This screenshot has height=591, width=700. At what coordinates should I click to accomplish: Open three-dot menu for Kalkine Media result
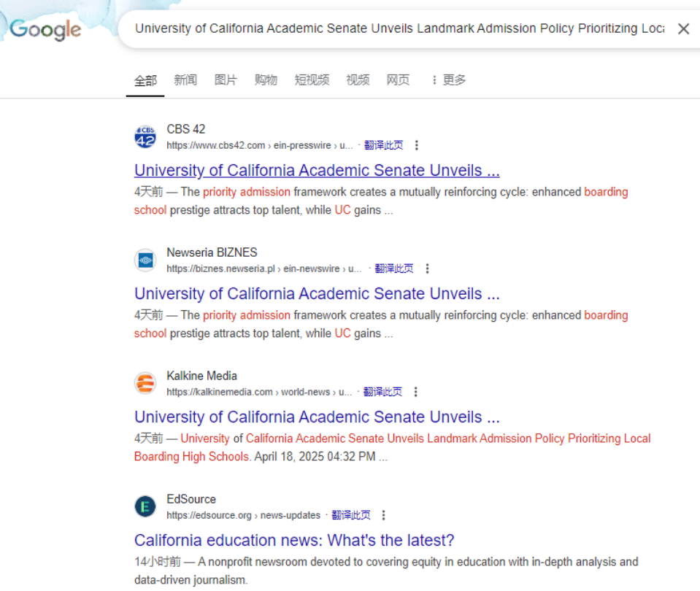pos(415,392)
